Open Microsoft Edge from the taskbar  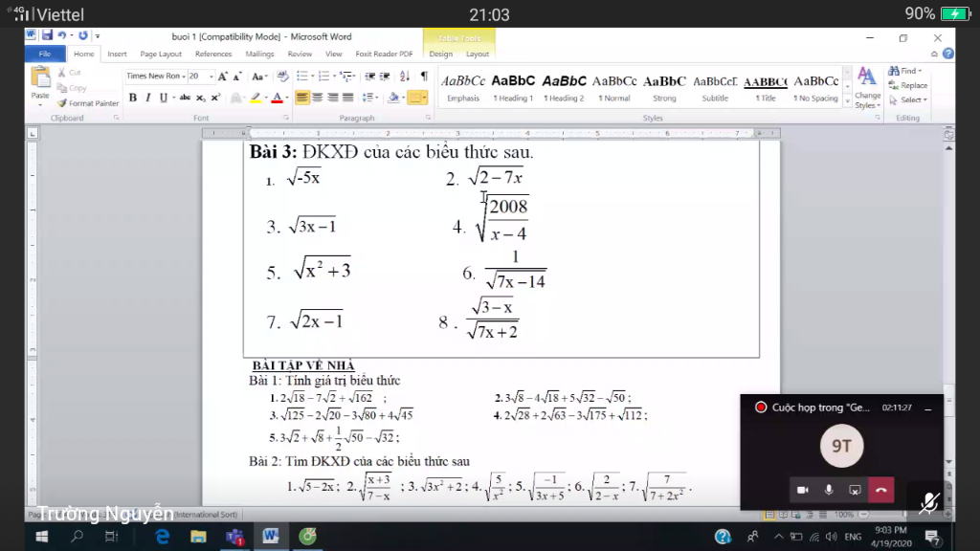click(x=162, y=537)
